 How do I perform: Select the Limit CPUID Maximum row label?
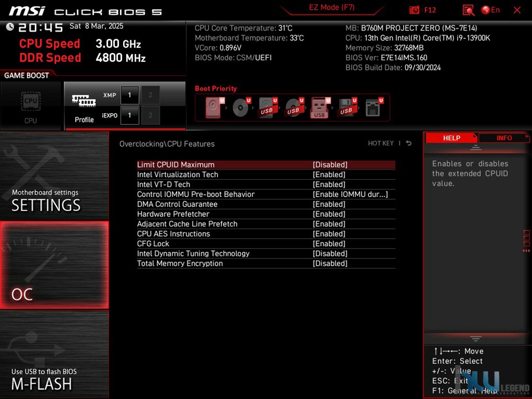tap(176, 165)
